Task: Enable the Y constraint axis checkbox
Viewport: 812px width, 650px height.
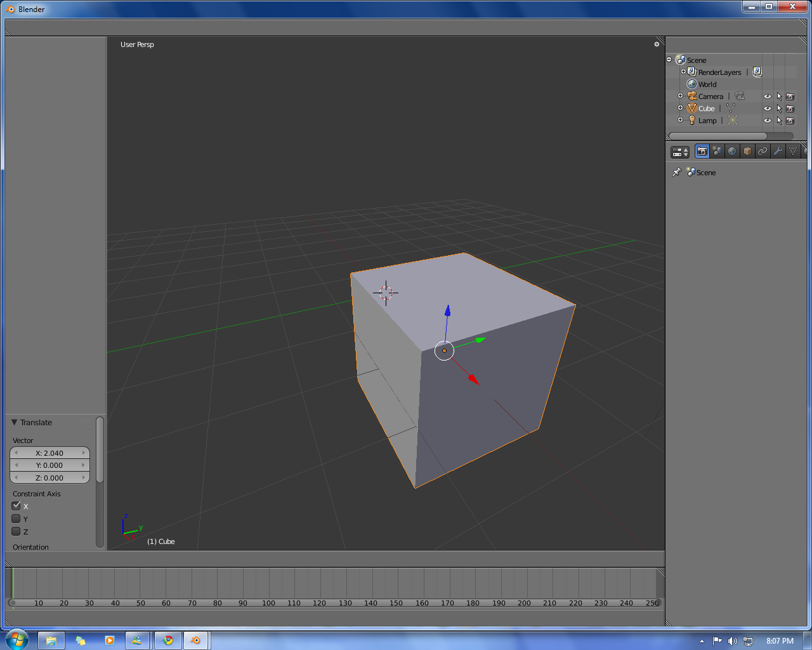Action: pos(16,519)
